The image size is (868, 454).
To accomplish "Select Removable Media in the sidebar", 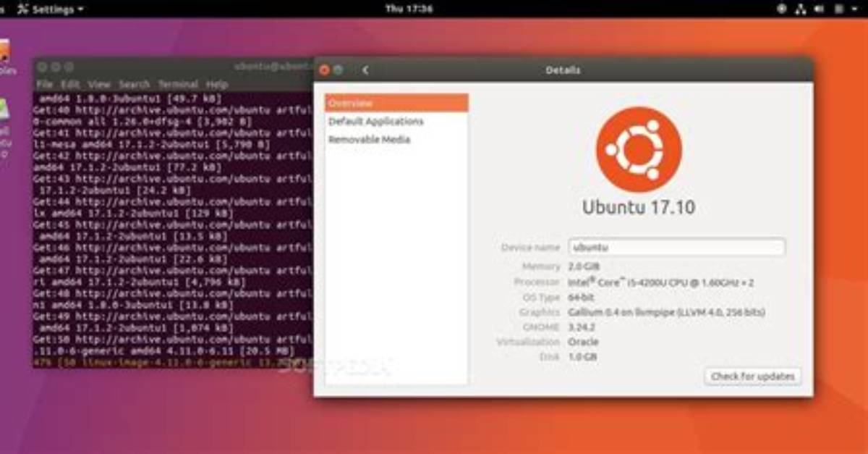I will coord(396,140).
